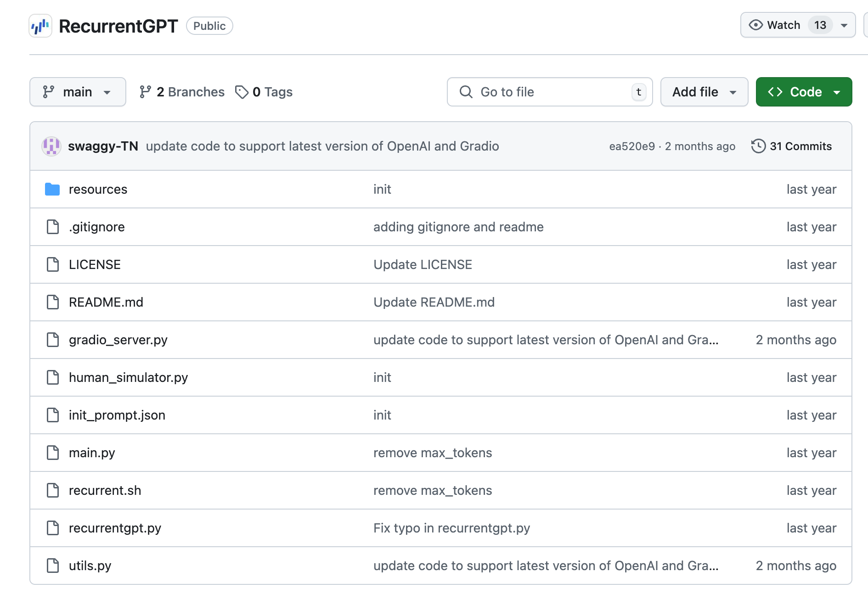Open commit hash ea520e9
This screenshot has width=868, height=594.
[x=632, y=146]
